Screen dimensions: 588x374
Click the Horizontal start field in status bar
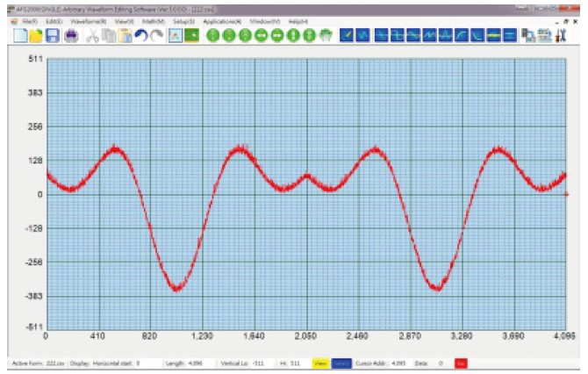(x=148, y=363)
